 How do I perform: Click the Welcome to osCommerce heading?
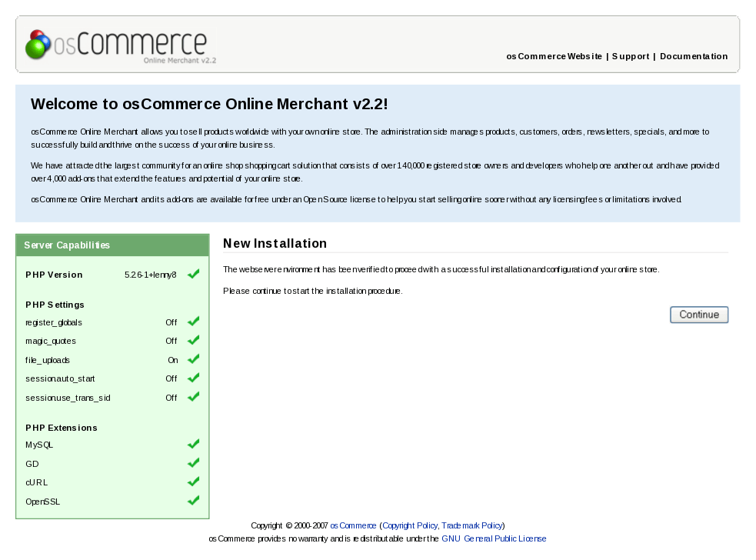(209, 104)
